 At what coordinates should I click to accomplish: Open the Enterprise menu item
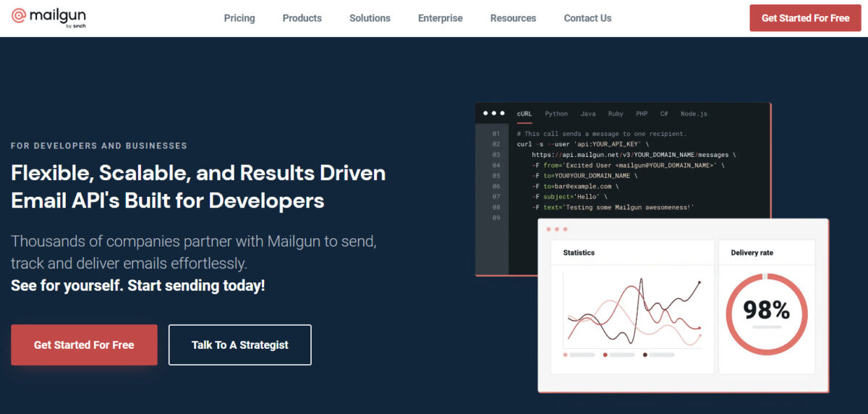(441, 18)
